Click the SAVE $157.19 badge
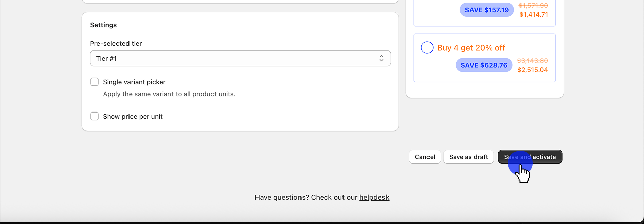 pyautogui.click(x=487, y=10)
